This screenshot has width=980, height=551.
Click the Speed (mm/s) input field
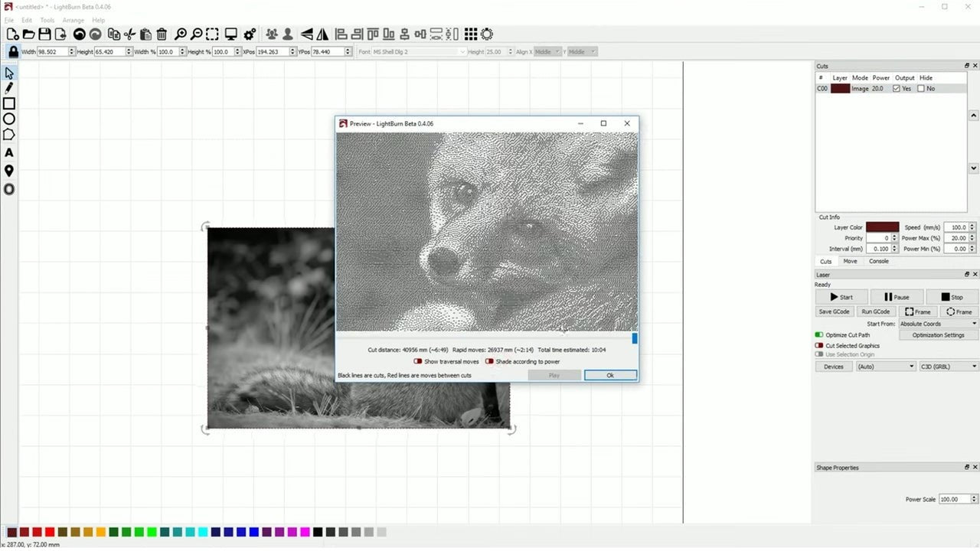pos(956,227)
